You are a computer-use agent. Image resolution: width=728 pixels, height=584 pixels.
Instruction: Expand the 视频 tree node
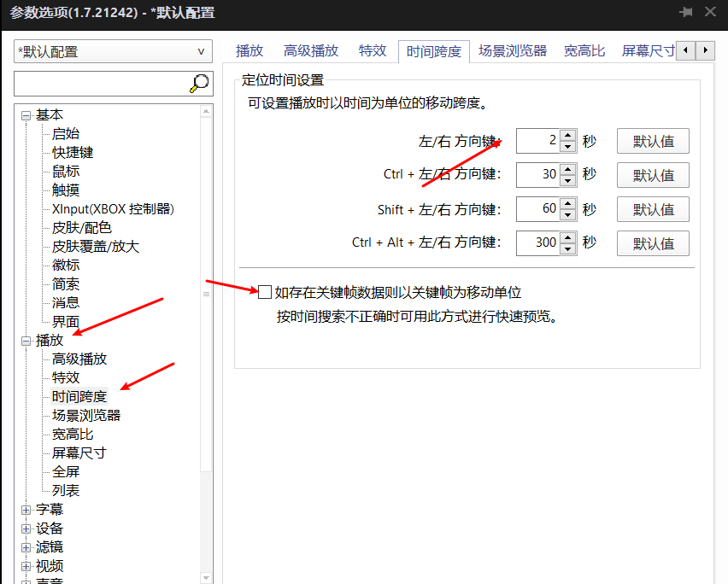point(26,566)
